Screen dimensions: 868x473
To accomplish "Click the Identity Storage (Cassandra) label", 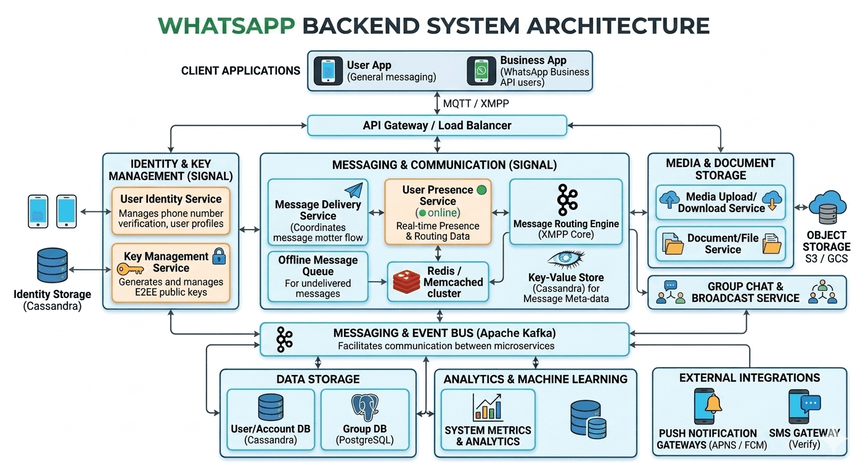I will [x=52, y=300].
